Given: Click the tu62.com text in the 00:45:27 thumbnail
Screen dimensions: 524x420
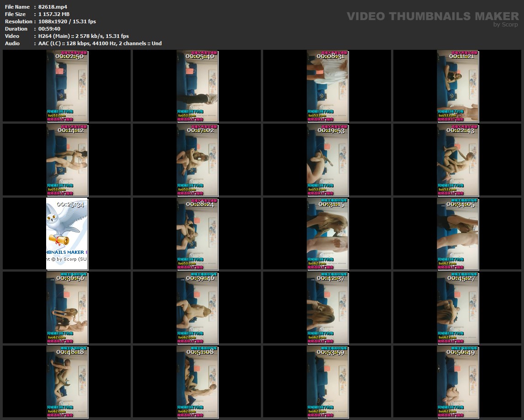Looking at the screenshot, I should point(445,337).
